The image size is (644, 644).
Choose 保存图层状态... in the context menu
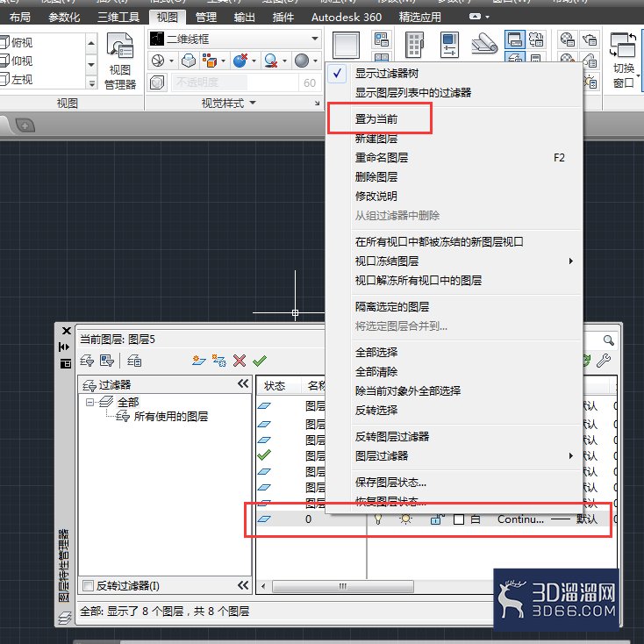[x=454, y=483]
